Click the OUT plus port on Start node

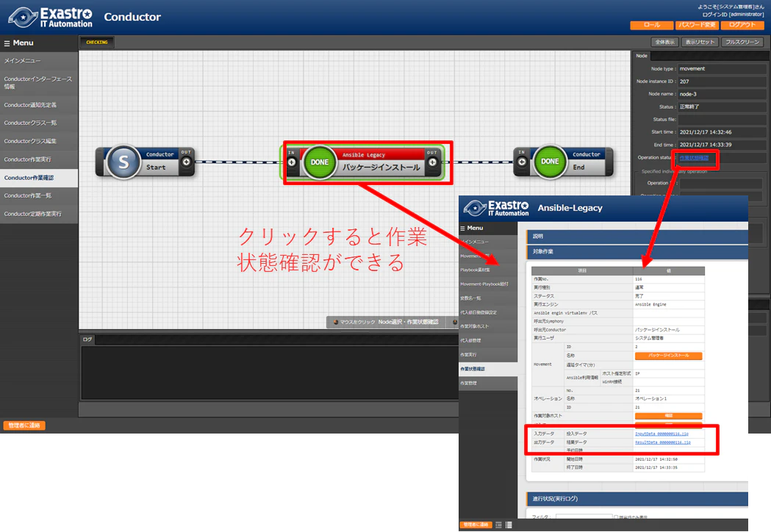[x=187, y=162]
